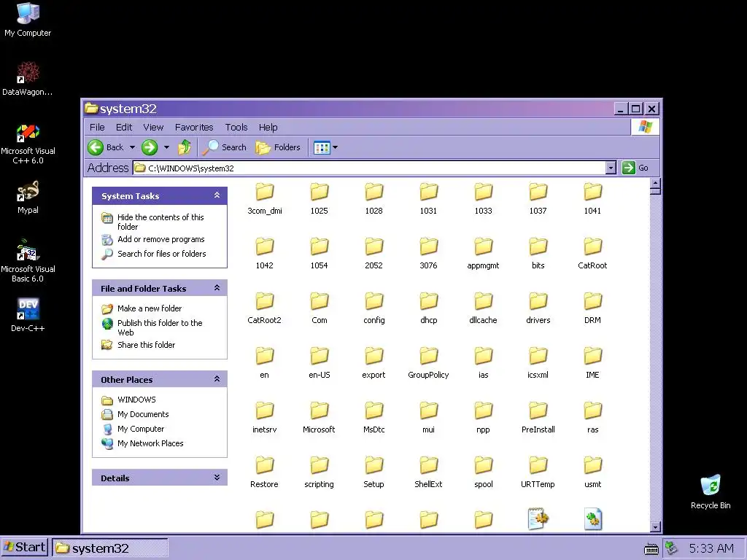Click the Go button beside Address
Image resolution: width=747 pixels, height=560 pixels.
click(635, 168)
